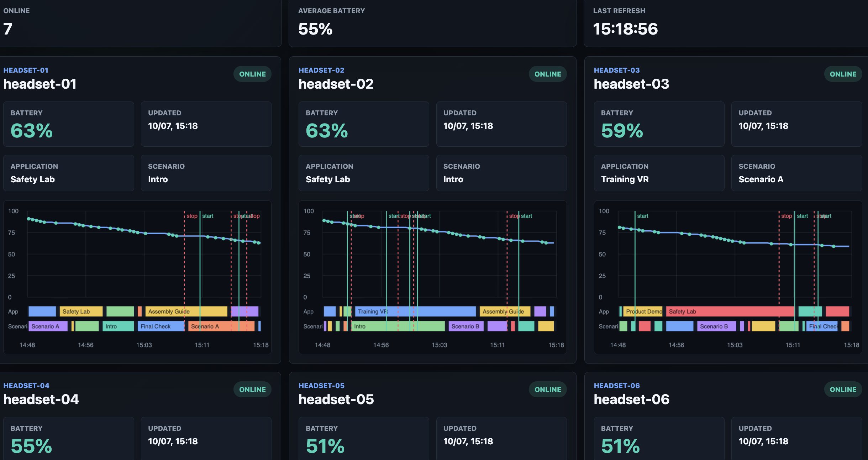This screenshot has height=460, width=868.
Task: Click the headset-01 ONLINE status badge
Action: tap(252, 74)
